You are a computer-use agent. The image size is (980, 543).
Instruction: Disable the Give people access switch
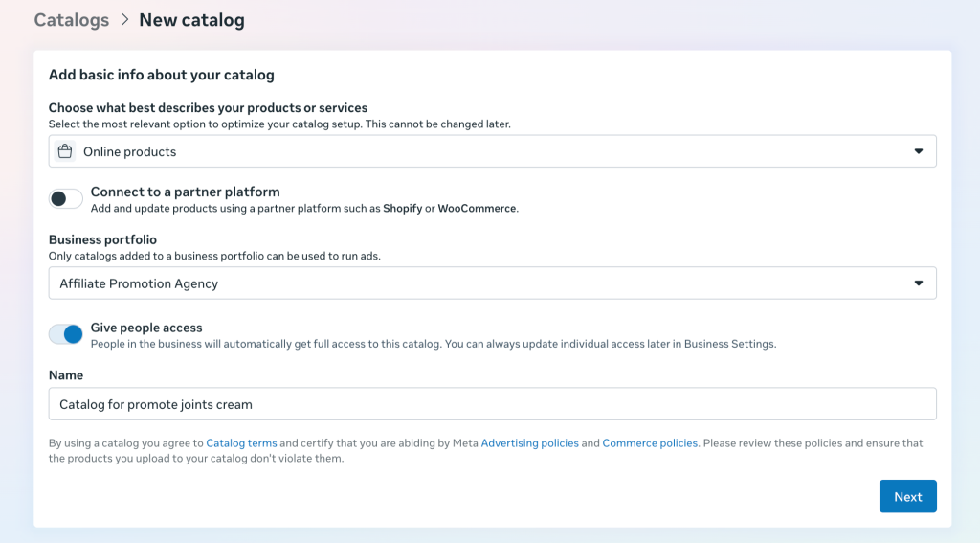point(66,334)
